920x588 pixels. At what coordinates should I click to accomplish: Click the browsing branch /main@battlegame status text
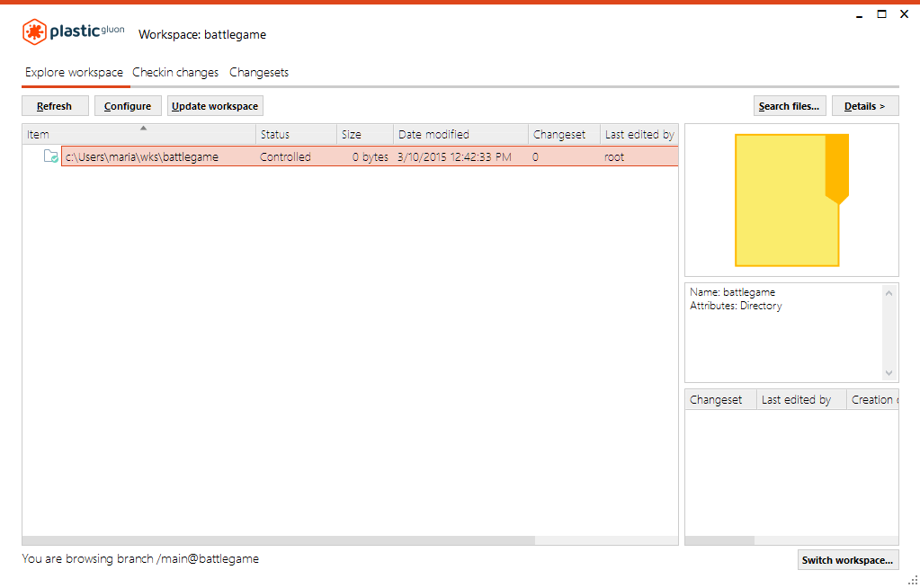coord(140,558)
